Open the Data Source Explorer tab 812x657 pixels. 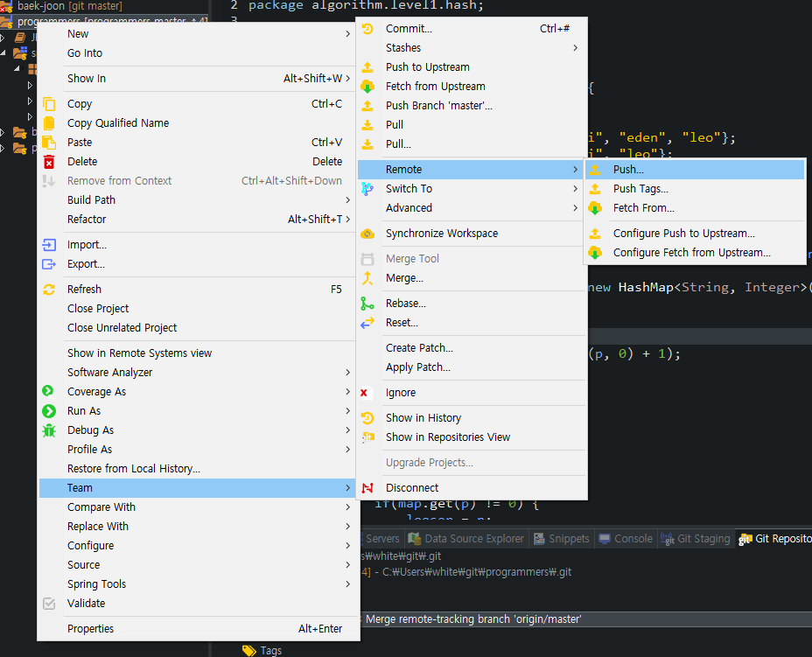pos(467,538)
